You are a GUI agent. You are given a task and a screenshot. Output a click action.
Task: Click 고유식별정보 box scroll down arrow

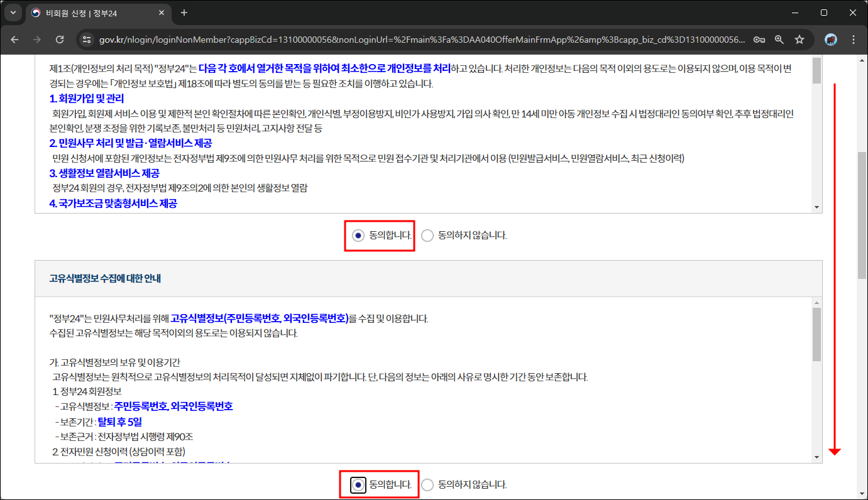coord(816,457)
